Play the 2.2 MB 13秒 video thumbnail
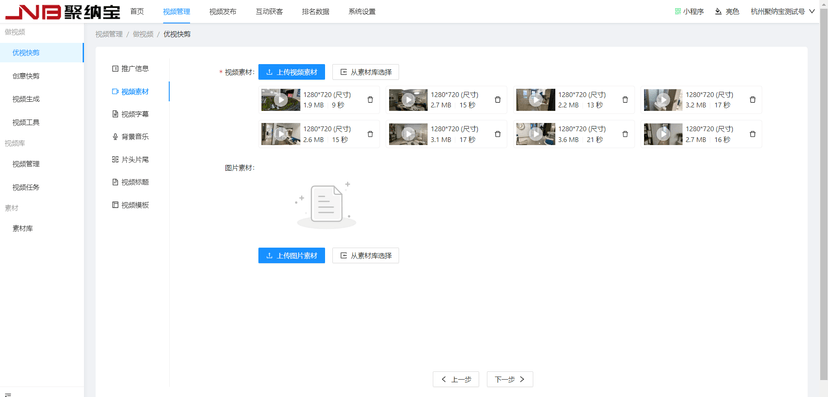 coord(535,100)
